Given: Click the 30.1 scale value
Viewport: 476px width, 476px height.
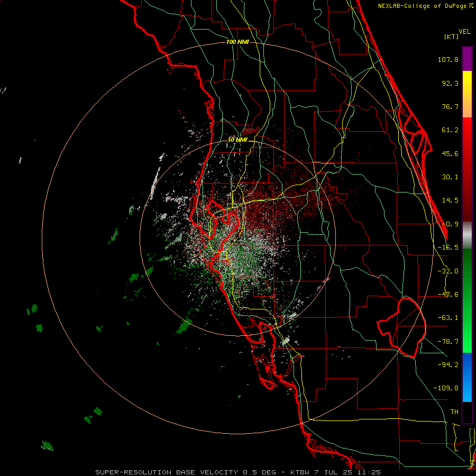Looking at the screenshot, I should coord(450,177).
